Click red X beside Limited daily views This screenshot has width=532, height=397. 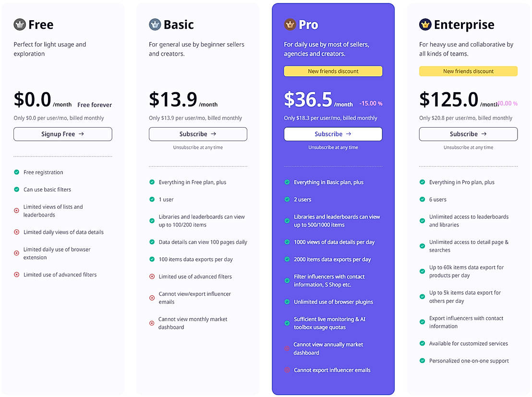point(17,232)
